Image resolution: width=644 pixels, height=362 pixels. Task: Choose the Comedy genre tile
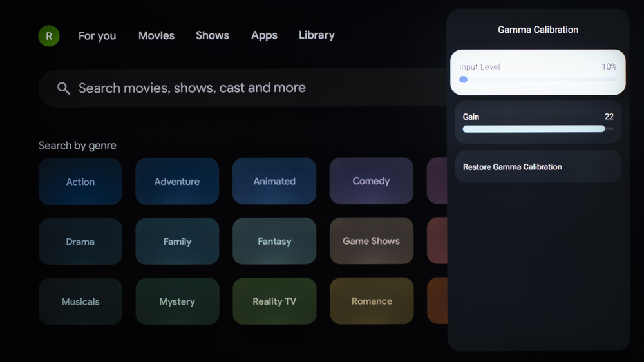pyautogui.click(x=371, y=182)
